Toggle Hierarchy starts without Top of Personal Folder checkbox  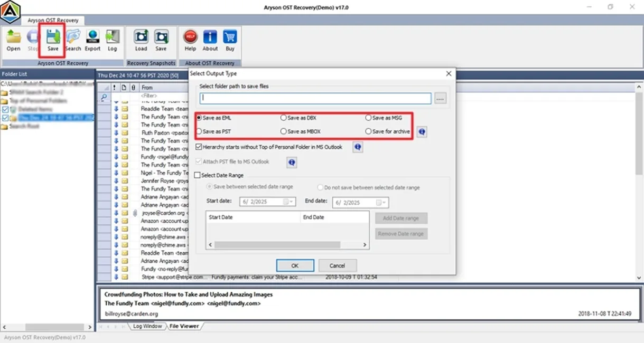coord(199,147)
